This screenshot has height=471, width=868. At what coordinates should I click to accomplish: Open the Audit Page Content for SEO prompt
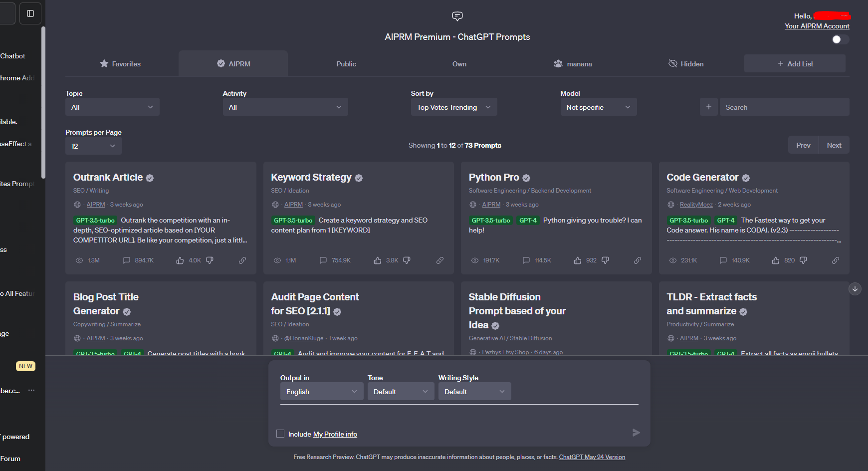pyautogui.click(x=315, y=304)
